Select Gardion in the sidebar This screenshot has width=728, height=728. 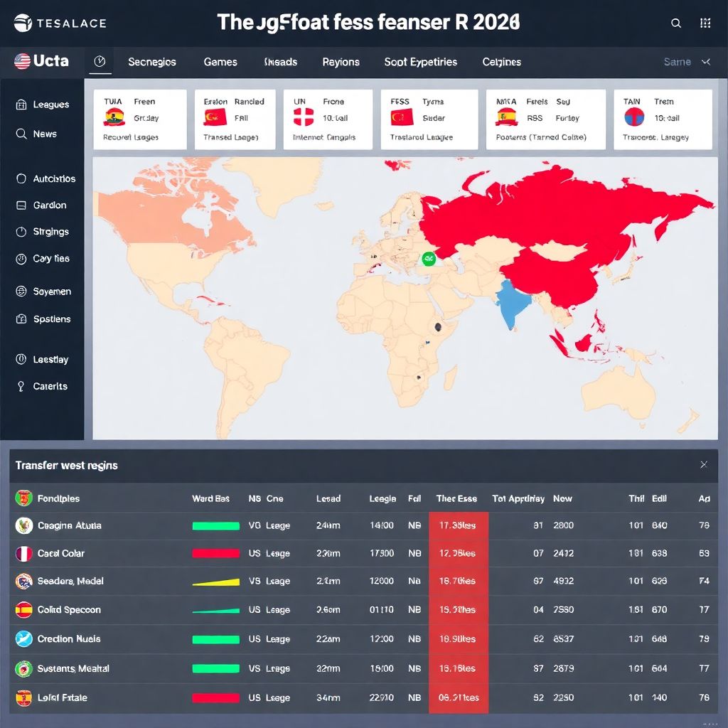pyautogui.click(x=42, y=205)
